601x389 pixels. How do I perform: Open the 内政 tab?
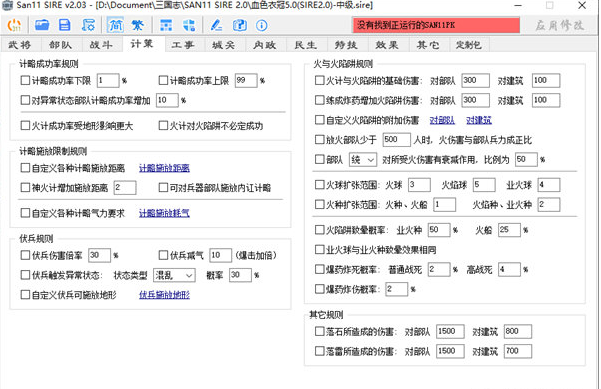pyautogui.click(x=265, y=45)
